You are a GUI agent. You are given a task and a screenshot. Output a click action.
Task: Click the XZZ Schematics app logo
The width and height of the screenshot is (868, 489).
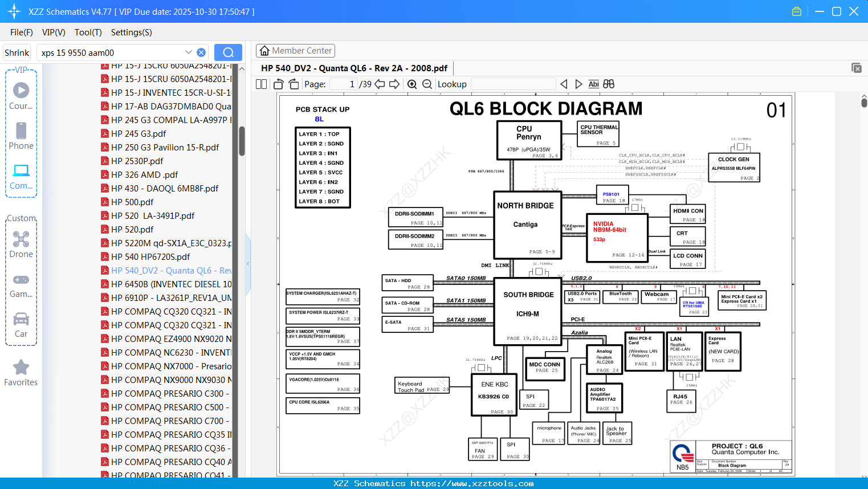coord(14,11)
